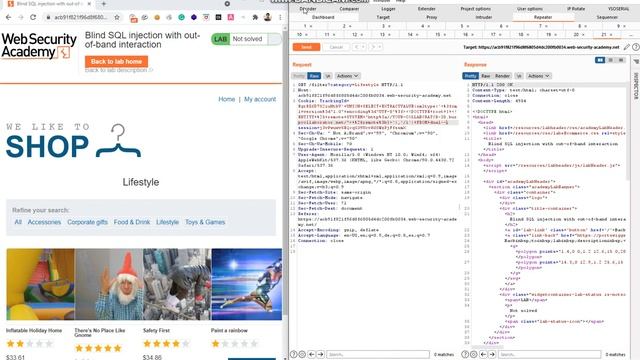Toggle response non-printable characters \n button

519,76
